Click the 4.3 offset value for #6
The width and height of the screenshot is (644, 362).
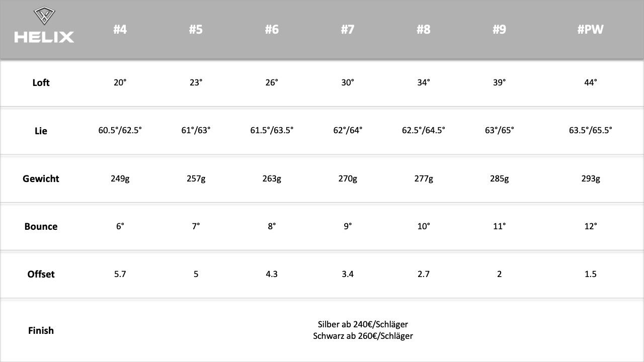[272, 274]
